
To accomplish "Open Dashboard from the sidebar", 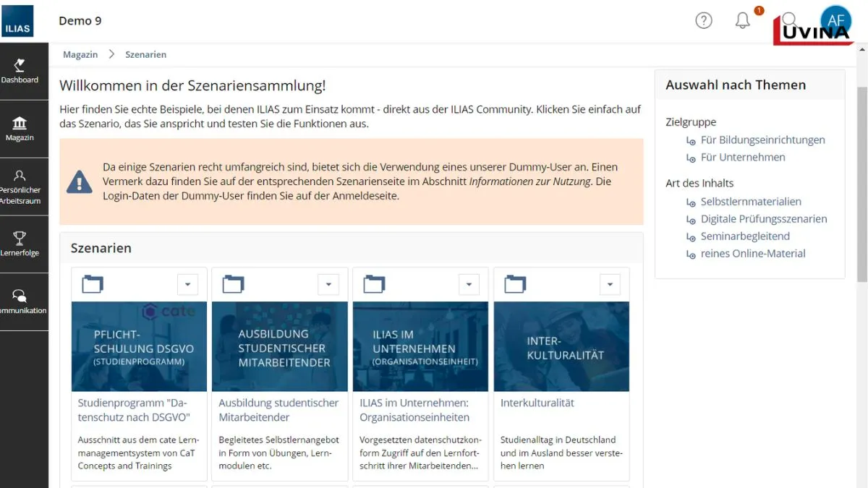I will coord(20,71).
